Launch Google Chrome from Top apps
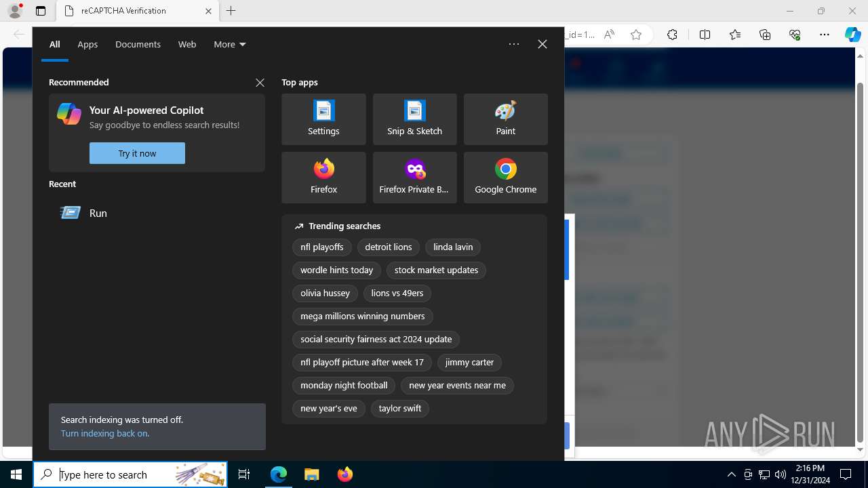This screenshot has width=868, height=488. coord(505,178)
